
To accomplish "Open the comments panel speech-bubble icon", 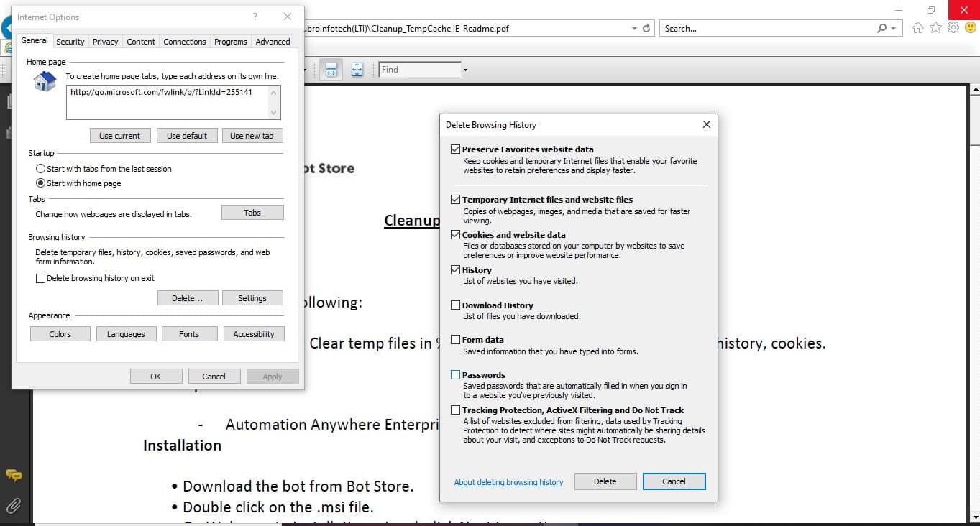I will click(14, 475).
